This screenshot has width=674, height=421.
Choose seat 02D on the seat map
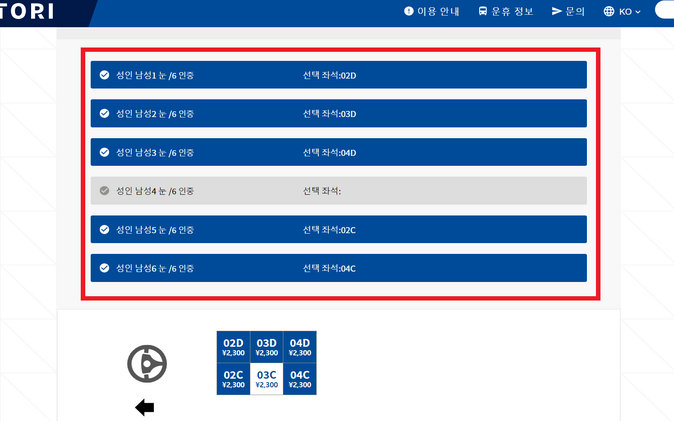point(233,347)
